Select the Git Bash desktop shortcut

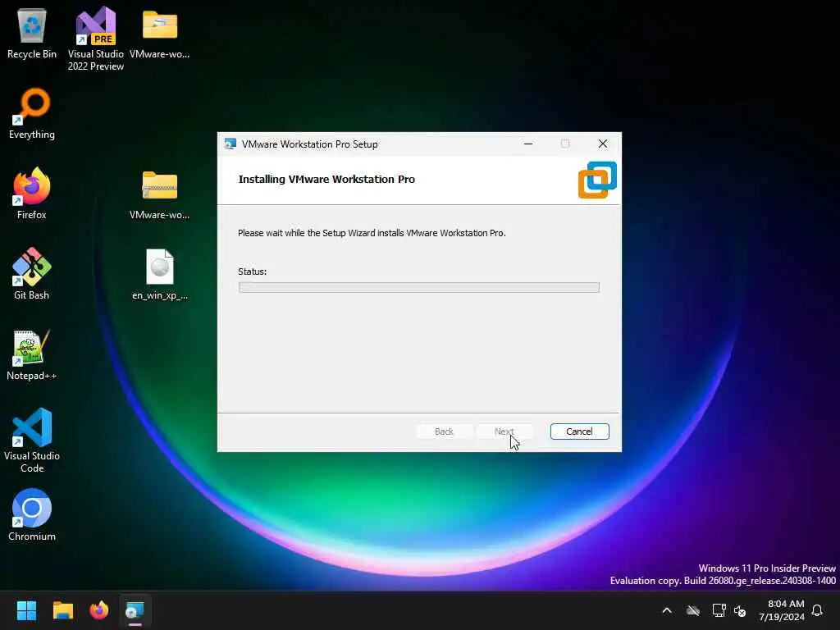coord(32,274)
